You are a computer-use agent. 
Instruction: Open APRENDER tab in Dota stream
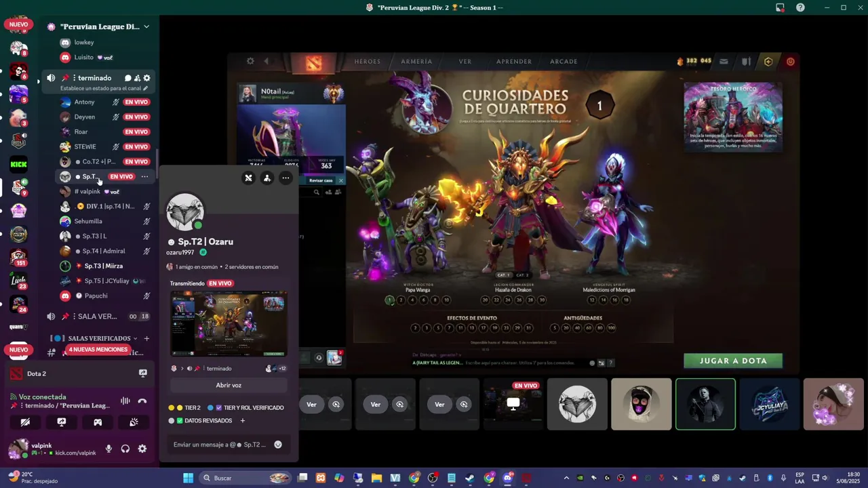514,61
